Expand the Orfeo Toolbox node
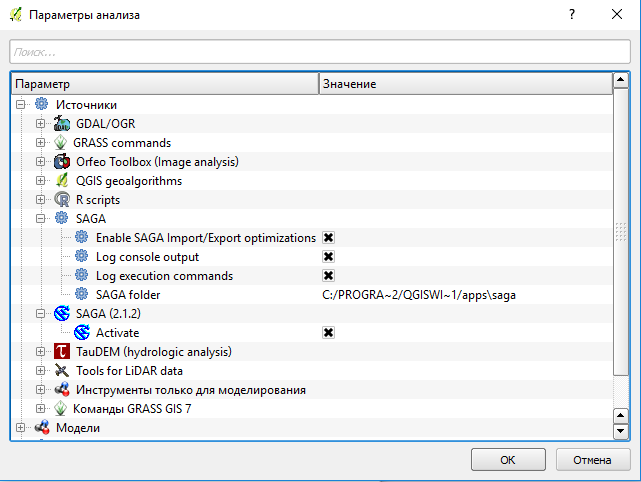Screen dimensions: 641x482 [x=40, y=161]
